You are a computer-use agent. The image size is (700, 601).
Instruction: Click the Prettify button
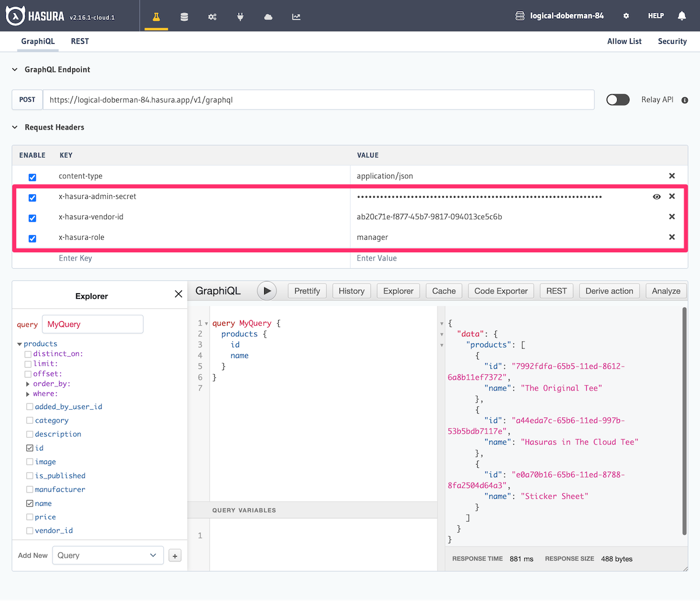coord(307,291)
